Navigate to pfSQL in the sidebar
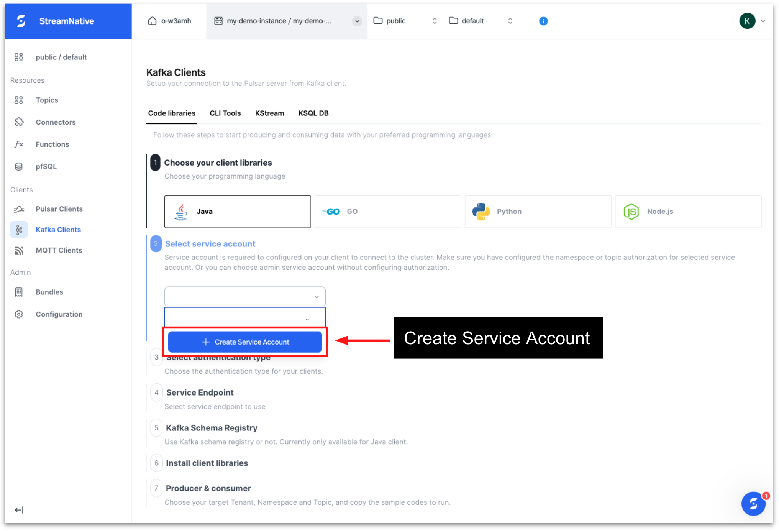Image resolution: width=779 pixels, height=532 pixels. tap(46, 166)
